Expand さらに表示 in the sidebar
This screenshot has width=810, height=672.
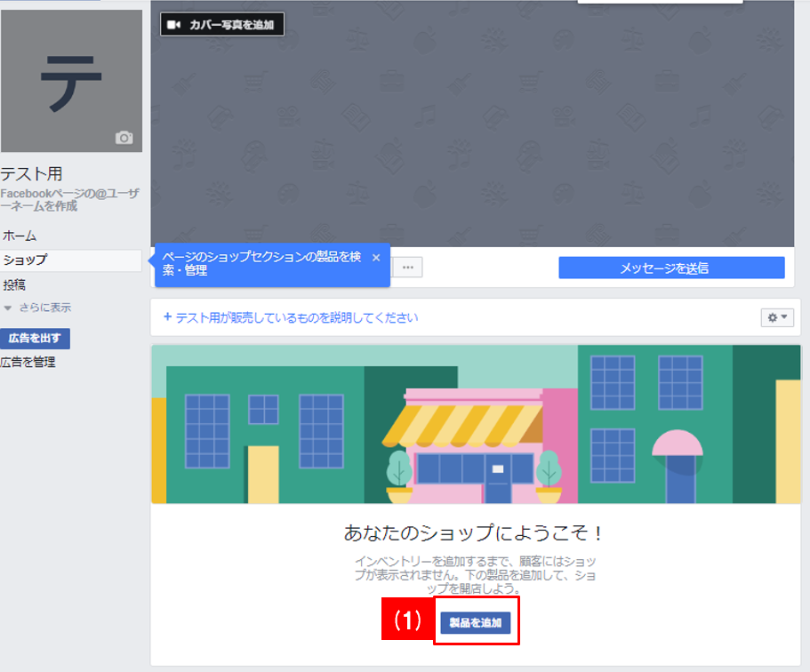(x=37, y=308)
